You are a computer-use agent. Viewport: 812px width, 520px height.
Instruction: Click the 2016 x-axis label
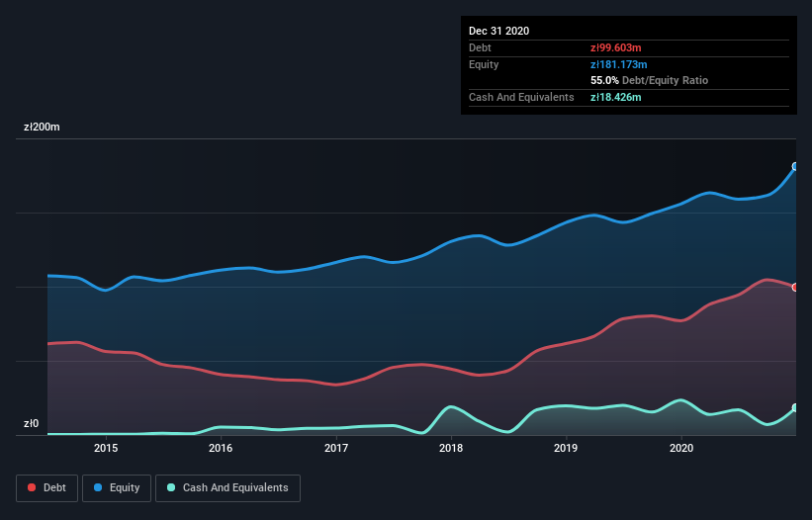(x=221, y=448)
